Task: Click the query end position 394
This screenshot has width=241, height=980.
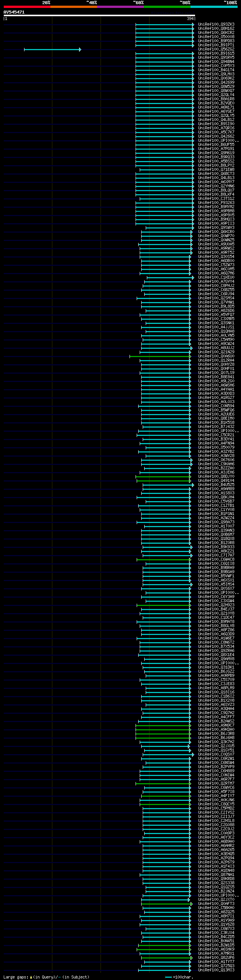Action: tap(190, 18)
